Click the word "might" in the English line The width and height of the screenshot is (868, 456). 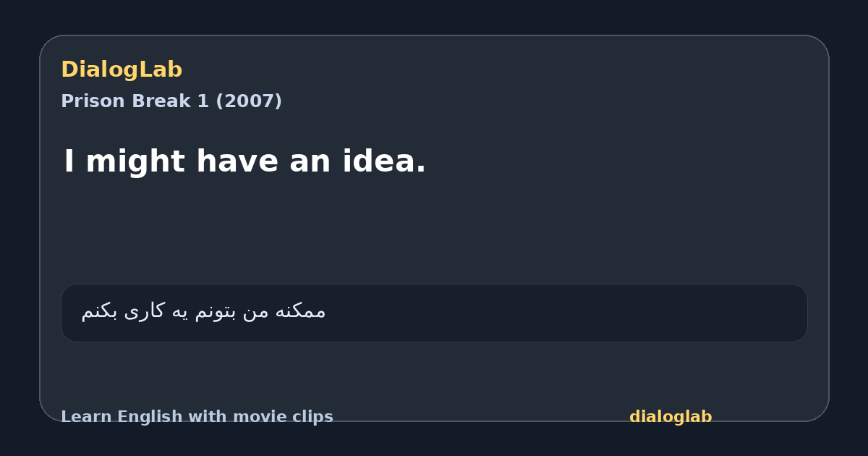pyautogui.click(x=135, y=161)
